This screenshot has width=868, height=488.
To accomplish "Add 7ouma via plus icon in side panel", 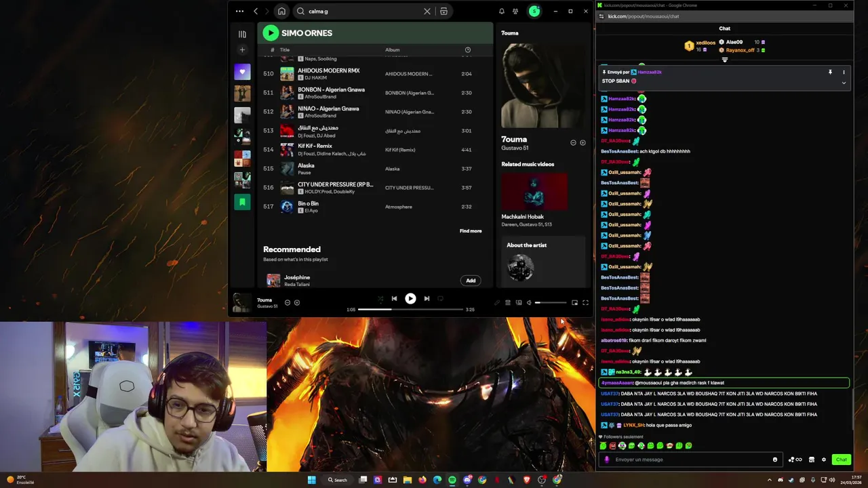I will tap(583, 143).
